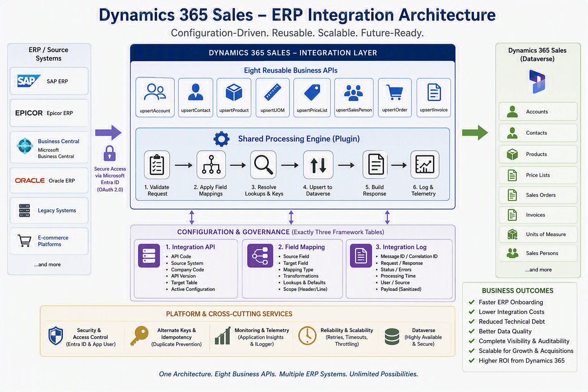The image size is (588, 392).
Task: Open the Contacts entity row
Action: point(538,133)
